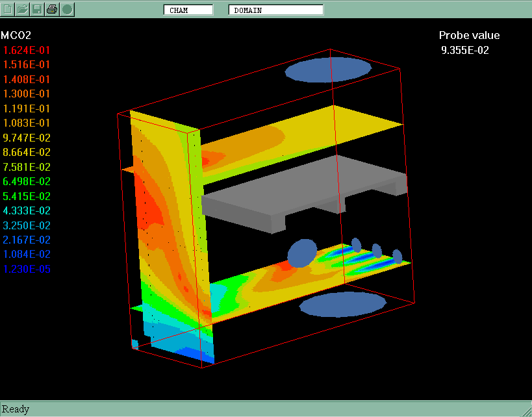Viewport: 532px width, 417px height.
Task: Click the CHAM text field
Action: click(188, 10)
